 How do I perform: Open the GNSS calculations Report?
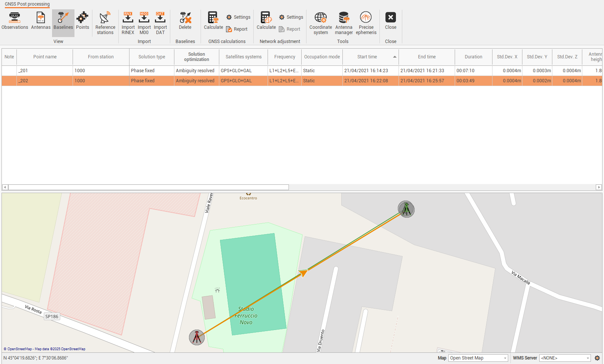click(x=237, y=29)
